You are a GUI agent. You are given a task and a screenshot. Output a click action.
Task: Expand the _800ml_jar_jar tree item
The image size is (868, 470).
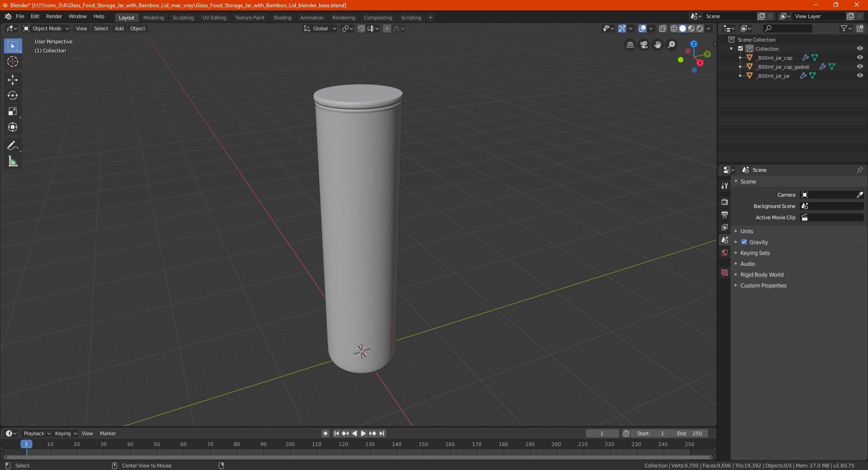(741, 76)
